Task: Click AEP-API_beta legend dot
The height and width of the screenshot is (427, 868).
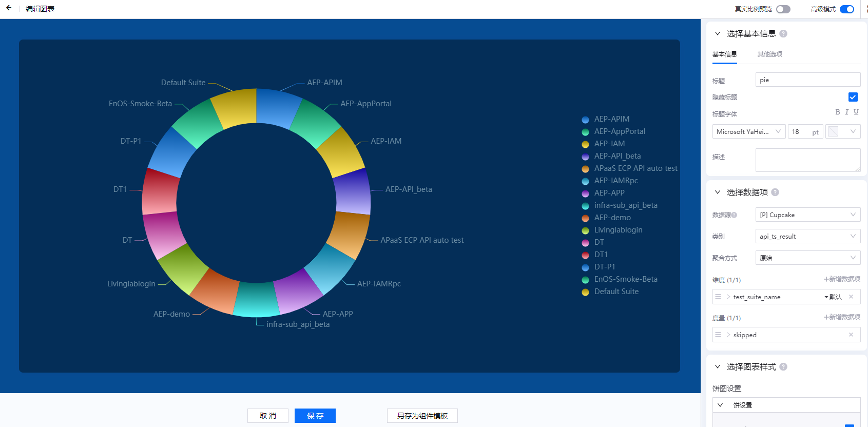Action: click(x=585, y=157)
